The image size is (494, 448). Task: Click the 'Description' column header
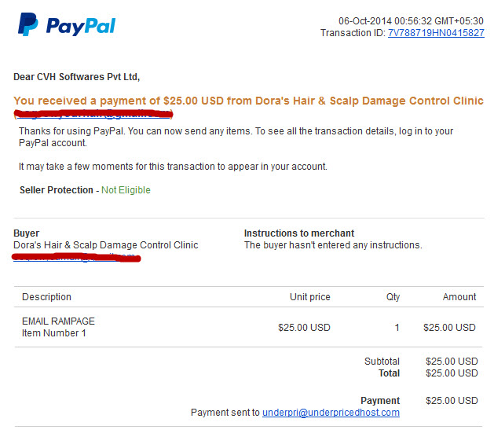[x=46, y=297]
